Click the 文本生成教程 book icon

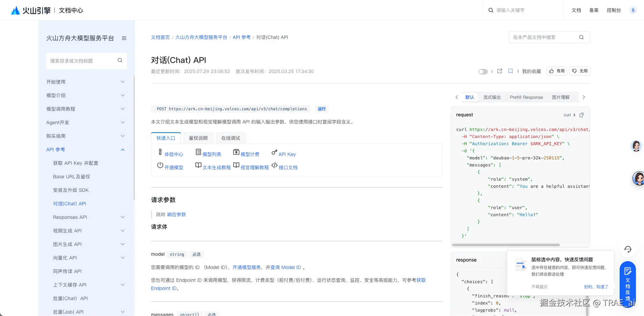[x=198, y=165]
